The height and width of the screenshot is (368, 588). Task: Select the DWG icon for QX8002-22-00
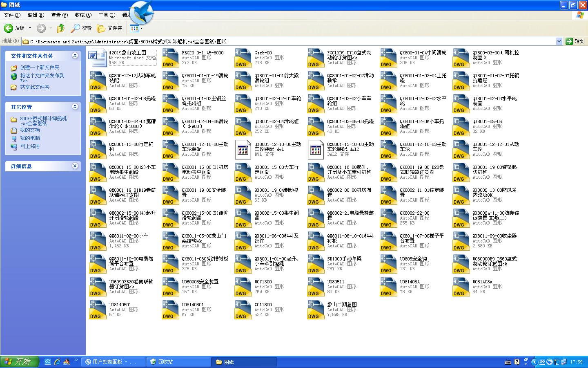[x=389, y=218]
